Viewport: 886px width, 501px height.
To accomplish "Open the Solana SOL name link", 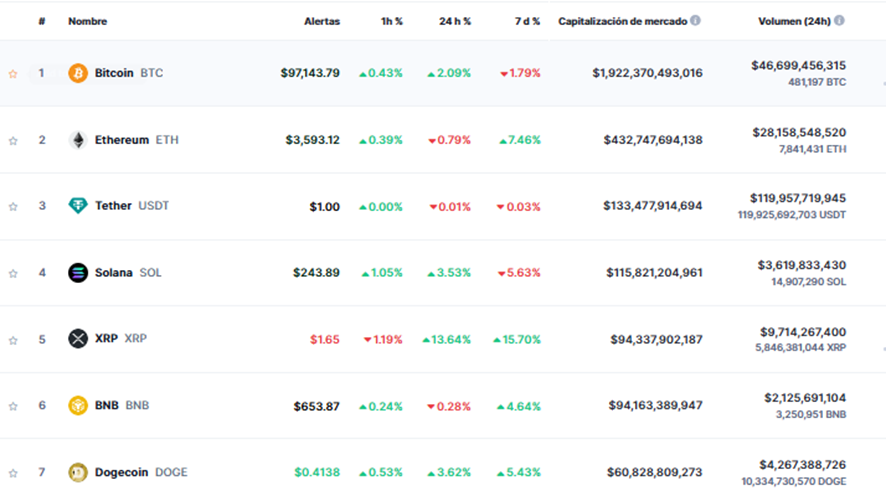I will (128, 272).
